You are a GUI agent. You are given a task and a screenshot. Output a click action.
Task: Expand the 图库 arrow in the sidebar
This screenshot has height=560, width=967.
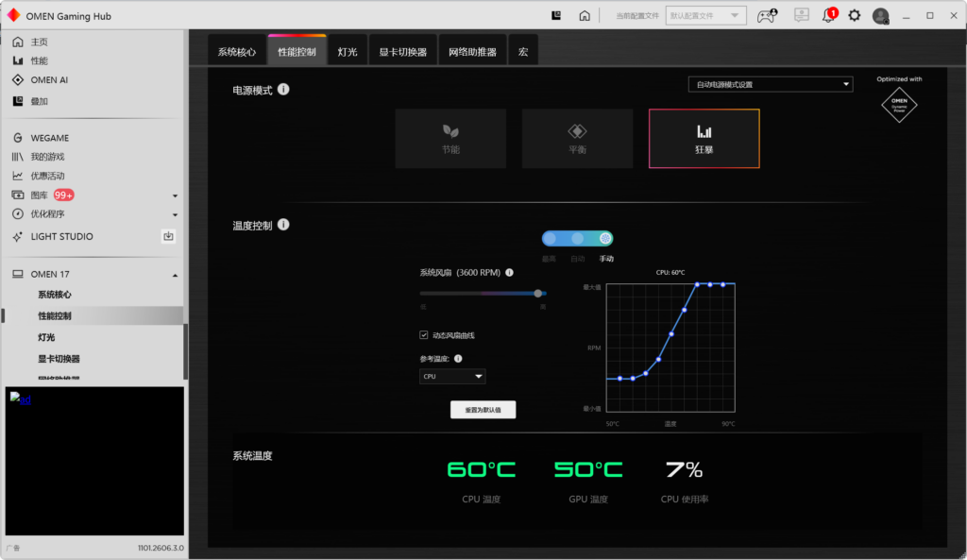click(x=175, y=195)
